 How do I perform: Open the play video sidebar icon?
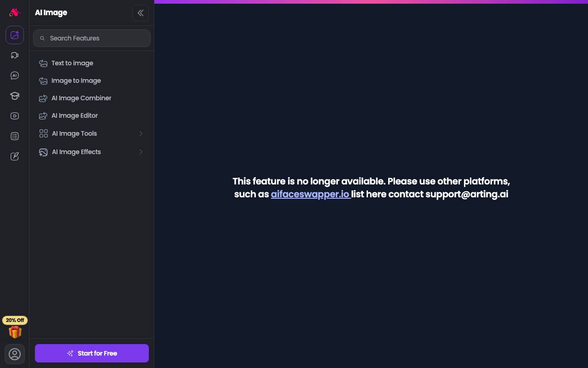coord(15,116)
